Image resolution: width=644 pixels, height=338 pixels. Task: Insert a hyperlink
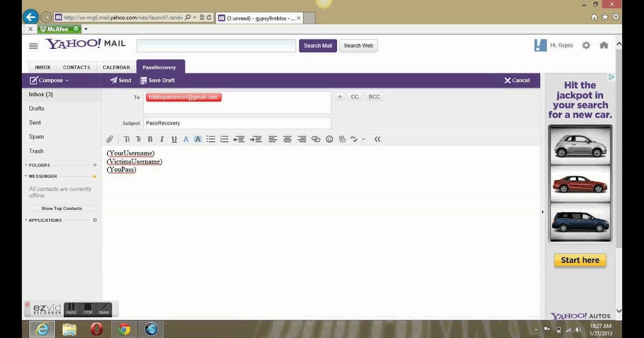tap(316, 139)
